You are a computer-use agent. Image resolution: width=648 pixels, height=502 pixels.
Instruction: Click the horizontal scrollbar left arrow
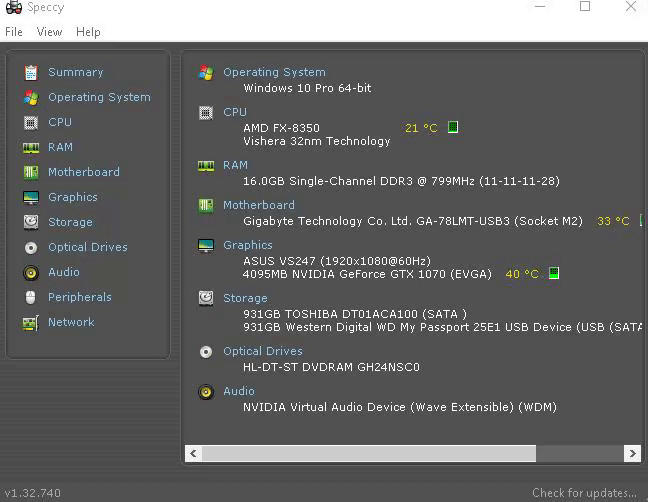(x=193, y=454)
